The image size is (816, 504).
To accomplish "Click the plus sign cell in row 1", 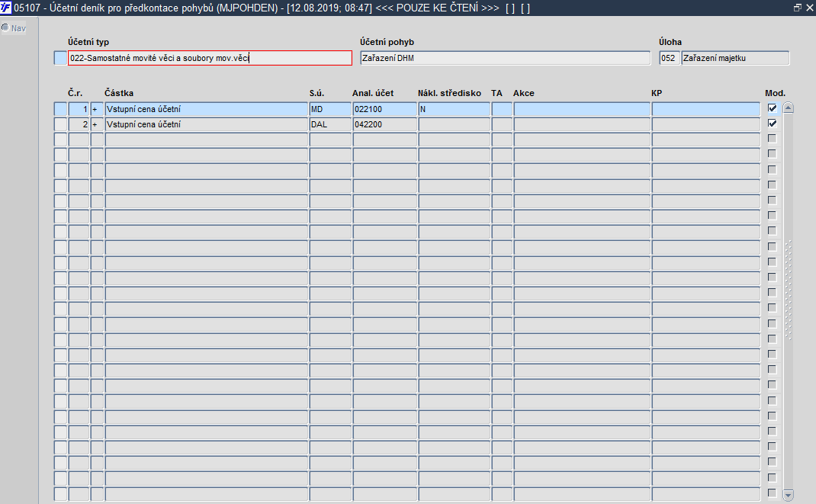I will pos(97,109).
